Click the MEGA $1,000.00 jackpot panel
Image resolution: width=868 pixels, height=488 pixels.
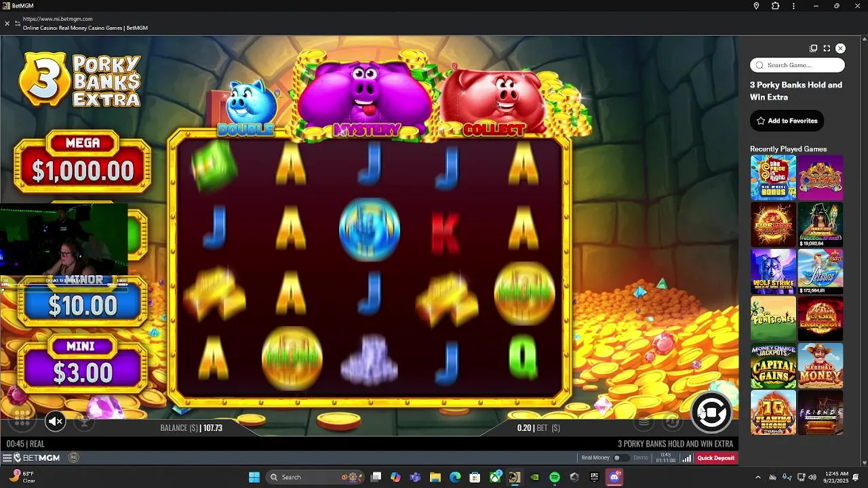pos(82,161)
